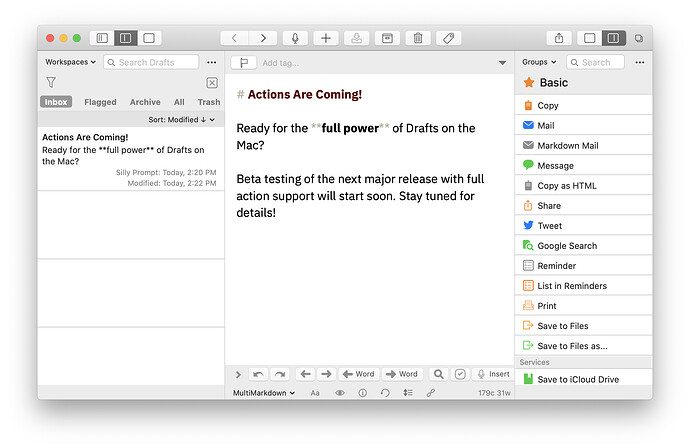The width and height of the screenshot is (690, 448).
Task: Click the Add tag field
Action: coord(281,63)
